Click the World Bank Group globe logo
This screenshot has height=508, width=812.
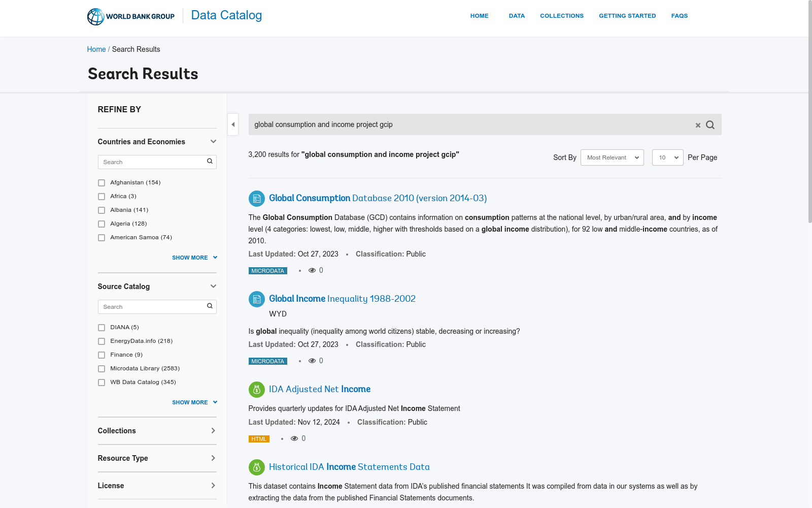coord(95,16)
